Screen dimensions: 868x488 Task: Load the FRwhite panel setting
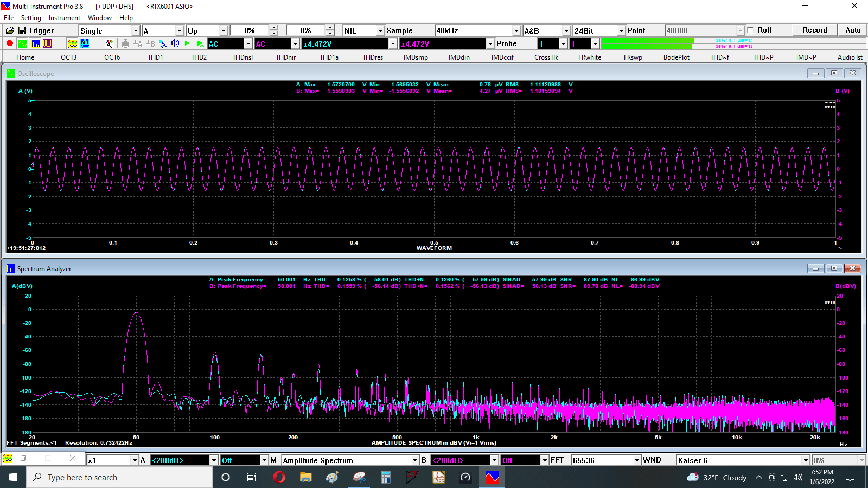point(589,57)
